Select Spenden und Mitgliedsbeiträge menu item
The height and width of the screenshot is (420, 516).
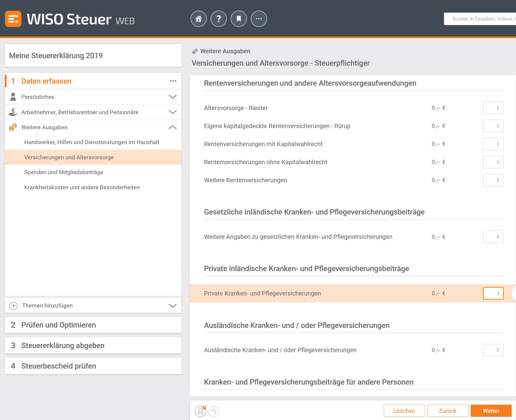[x=64, y=173]
